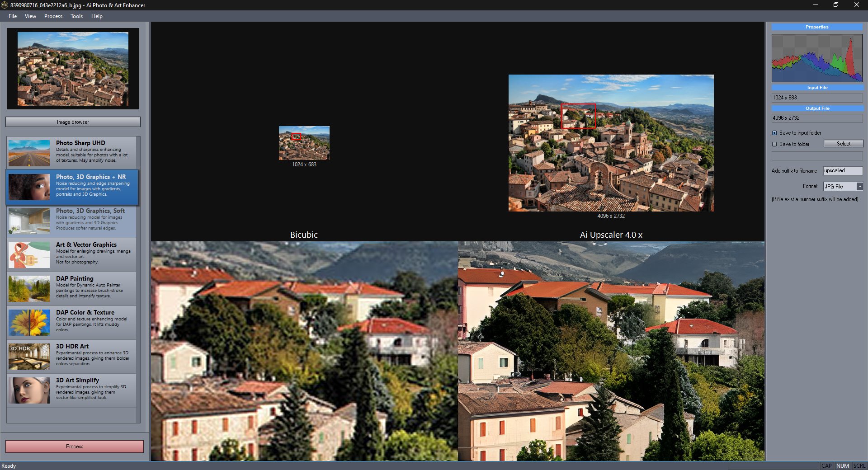Click the red Process button
The height and width of the screenshot is (470, 868).
click(75, 446)
